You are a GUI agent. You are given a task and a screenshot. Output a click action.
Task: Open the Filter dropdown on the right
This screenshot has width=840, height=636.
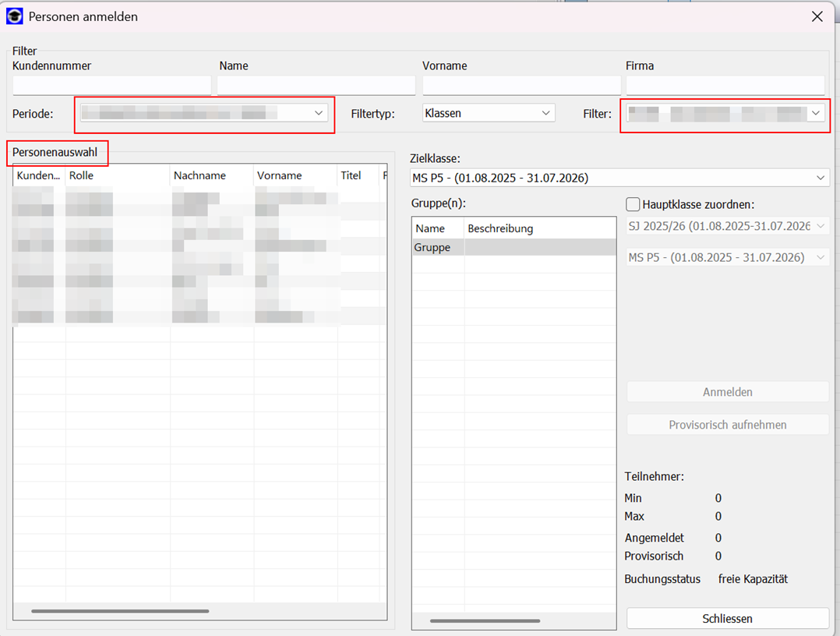(x=725, y=114)
